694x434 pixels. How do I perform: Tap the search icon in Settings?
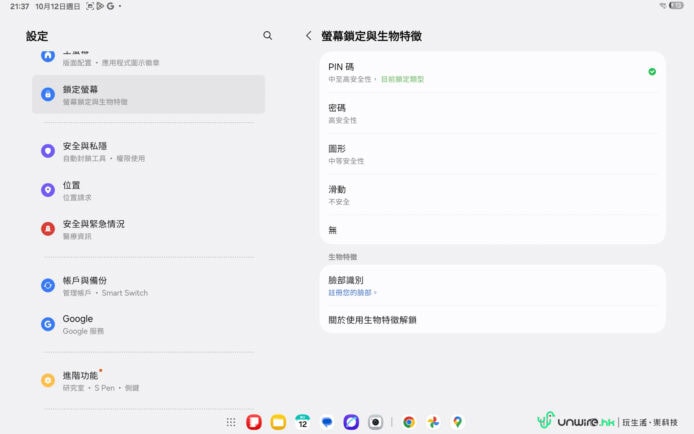point(267,35)
